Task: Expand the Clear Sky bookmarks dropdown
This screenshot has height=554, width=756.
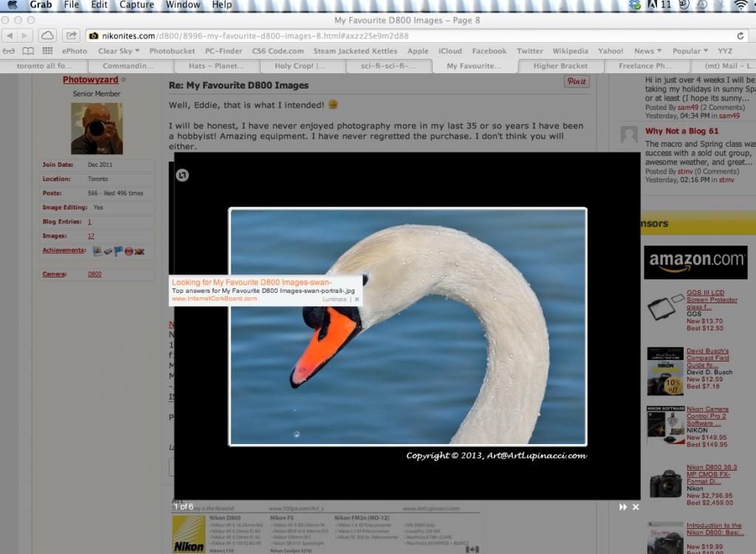Action: tap(118, 51)
